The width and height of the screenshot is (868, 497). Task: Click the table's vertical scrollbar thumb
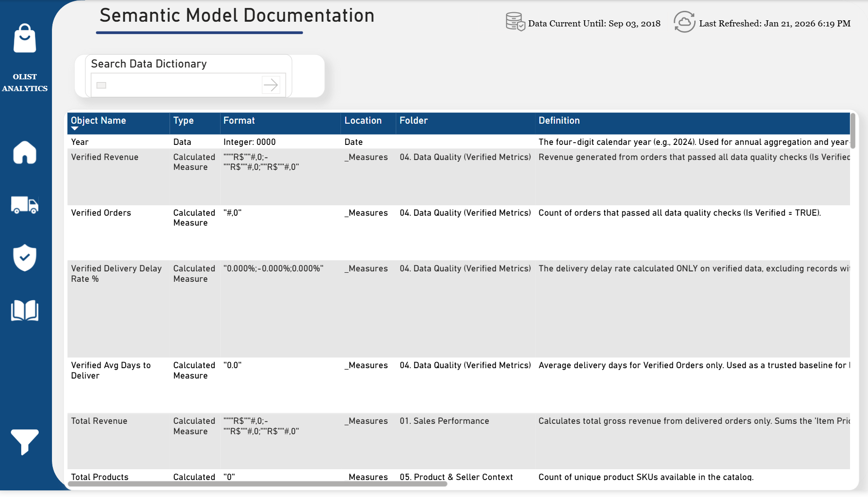pyautogui.click(x=853, y=131)
